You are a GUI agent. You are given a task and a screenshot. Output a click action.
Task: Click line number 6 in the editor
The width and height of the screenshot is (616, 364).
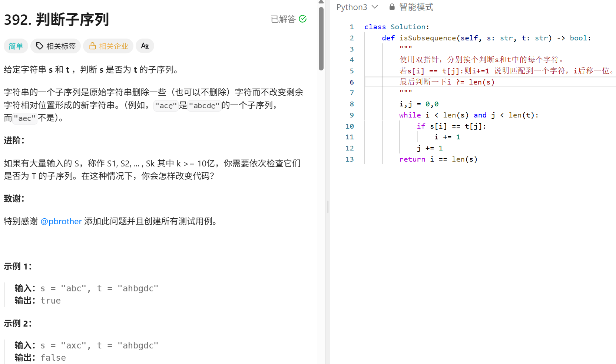(x=352, y=82)
